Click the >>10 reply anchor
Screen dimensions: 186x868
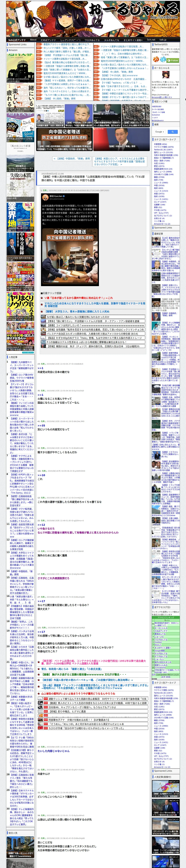[x=41, y=475]
